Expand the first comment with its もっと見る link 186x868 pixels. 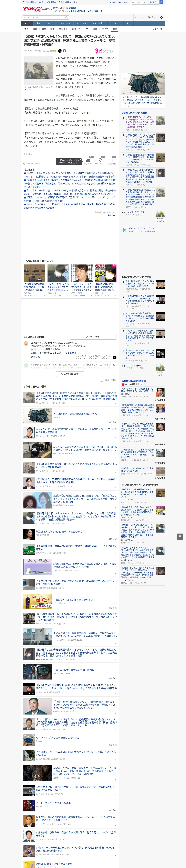click(71, 353)
